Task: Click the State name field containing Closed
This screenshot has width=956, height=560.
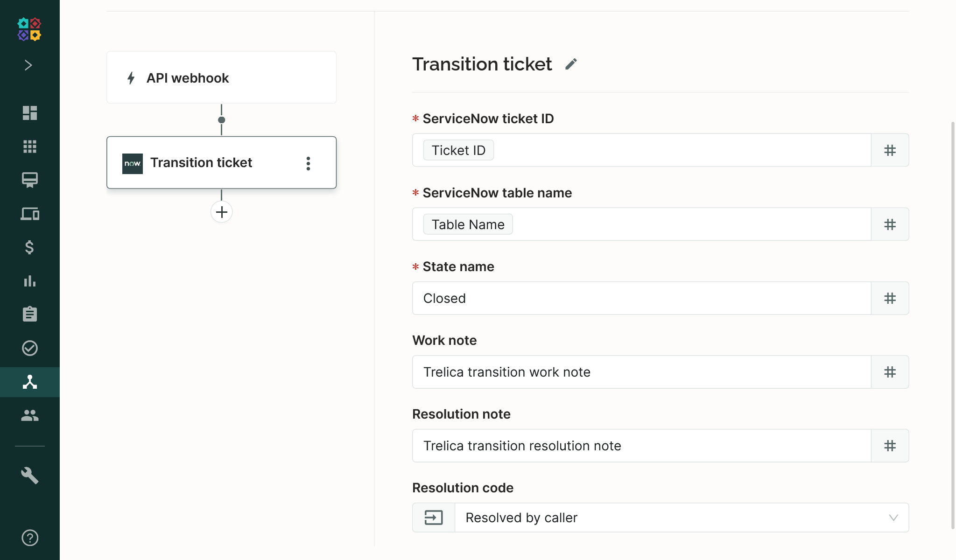Action: (641, 298)
